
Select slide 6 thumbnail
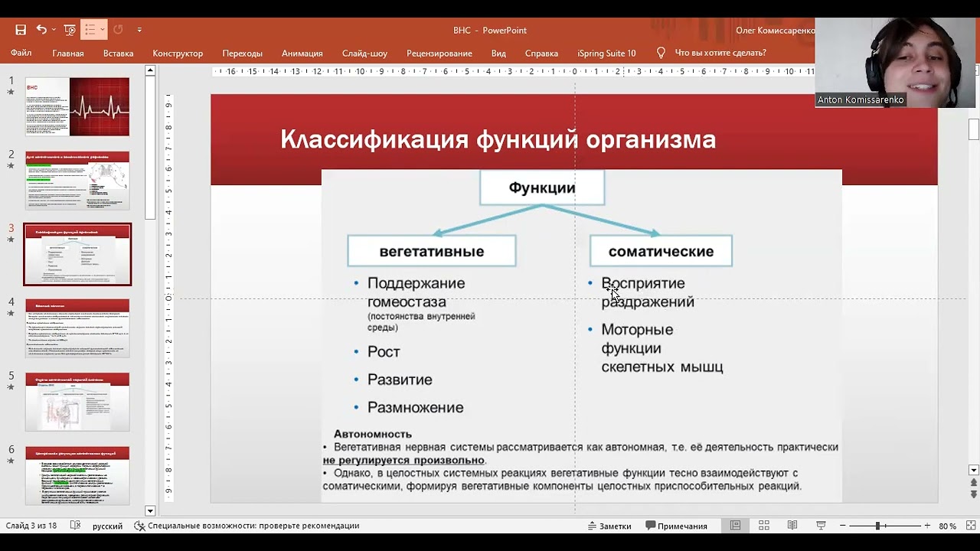(77, 475)
